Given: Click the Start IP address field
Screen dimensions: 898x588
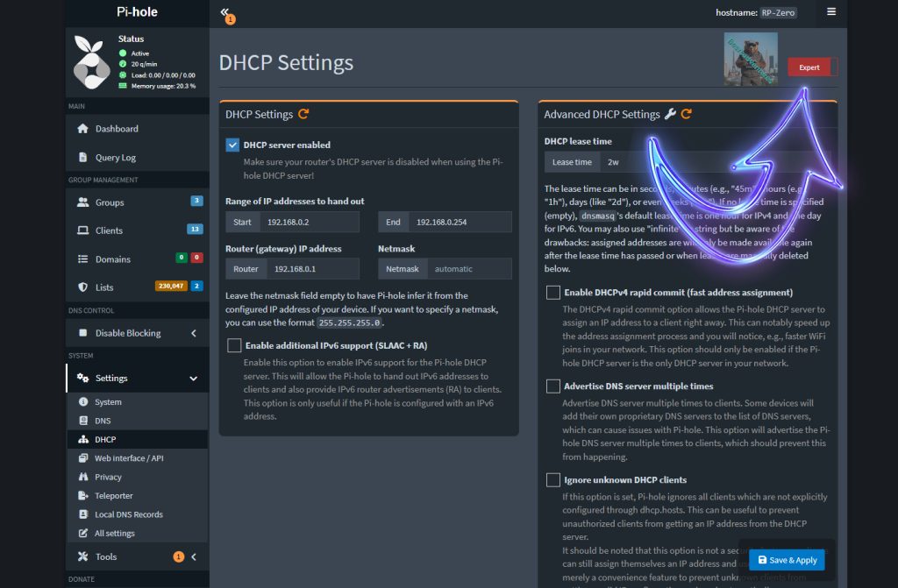Looking at the screenshot, I should click(310, 223).
